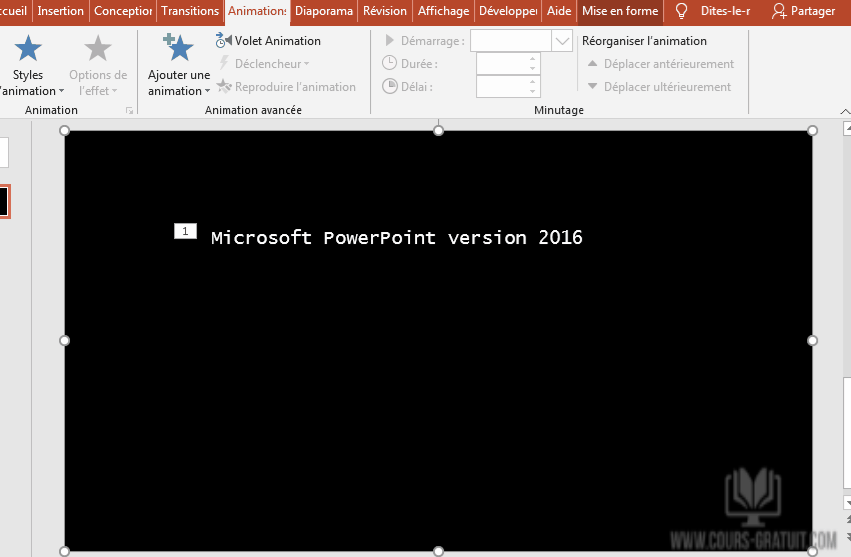Viewport: 851px width, 557px height.
Task: Select the Animations tab
Action: click(x=257, y=11)
